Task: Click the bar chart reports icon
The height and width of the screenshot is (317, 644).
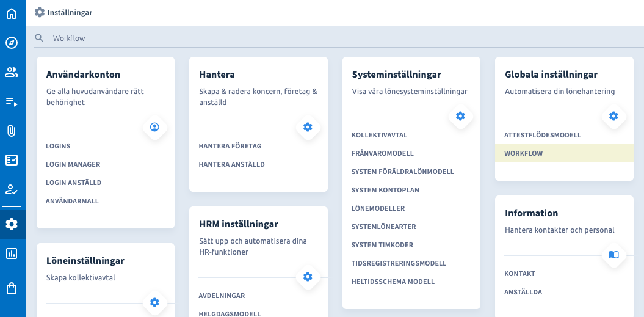Action: 12,253
